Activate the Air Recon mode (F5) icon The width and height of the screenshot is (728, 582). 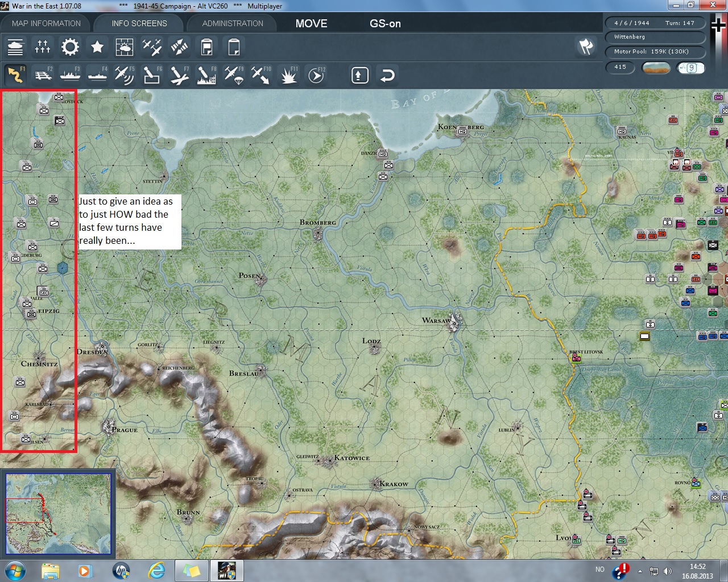(x=125, y=75)
